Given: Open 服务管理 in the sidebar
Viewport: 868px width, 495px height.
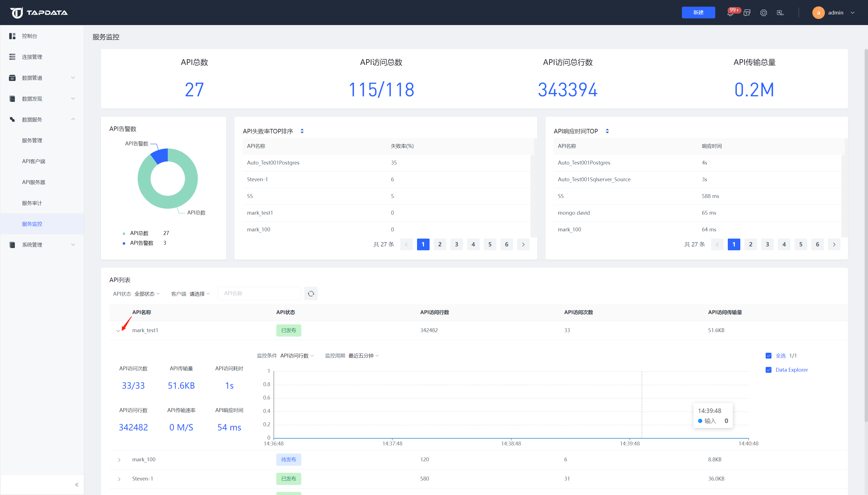Looking at the screenshot, I should coord(32,140).
